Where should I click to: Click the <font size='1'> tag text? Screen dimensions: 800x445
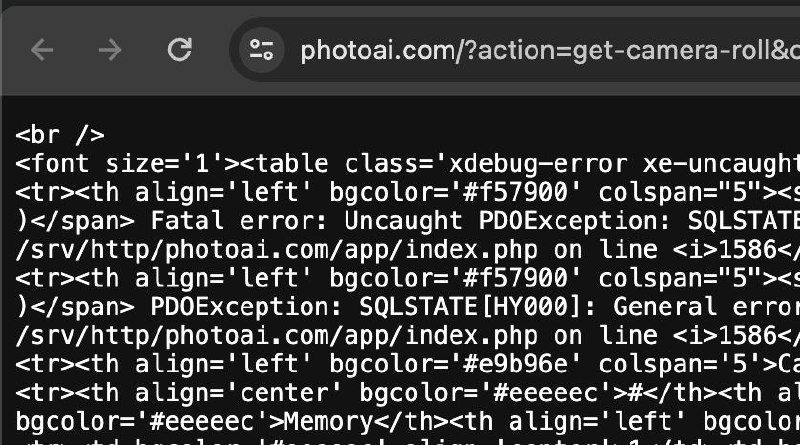pos(128,164)
